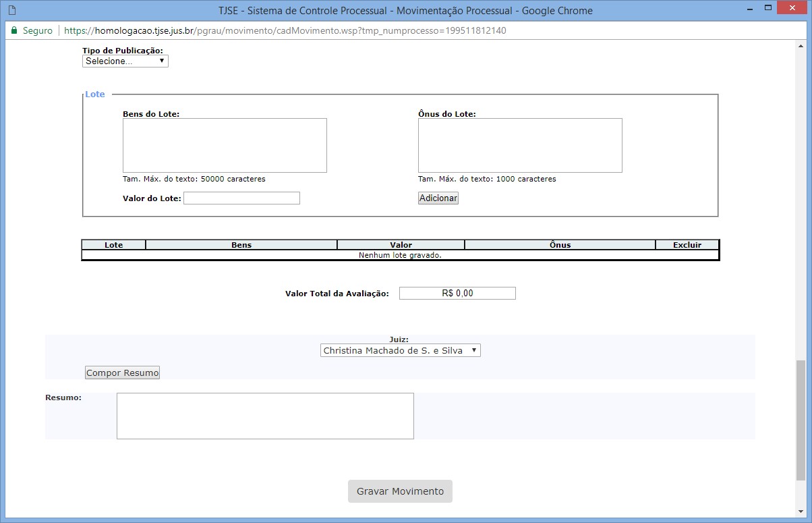Open the Tipo de Publicação dropdown

[x=125, y=61]
